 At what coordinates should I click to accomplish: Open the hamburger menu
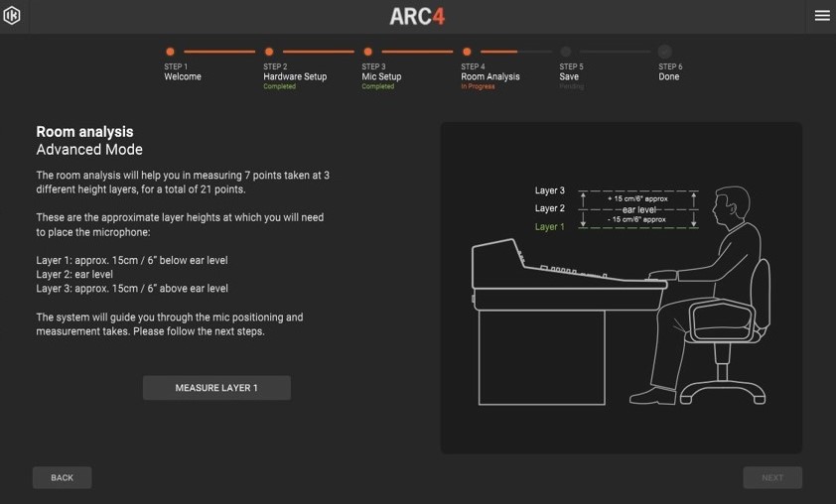(821, 16)
